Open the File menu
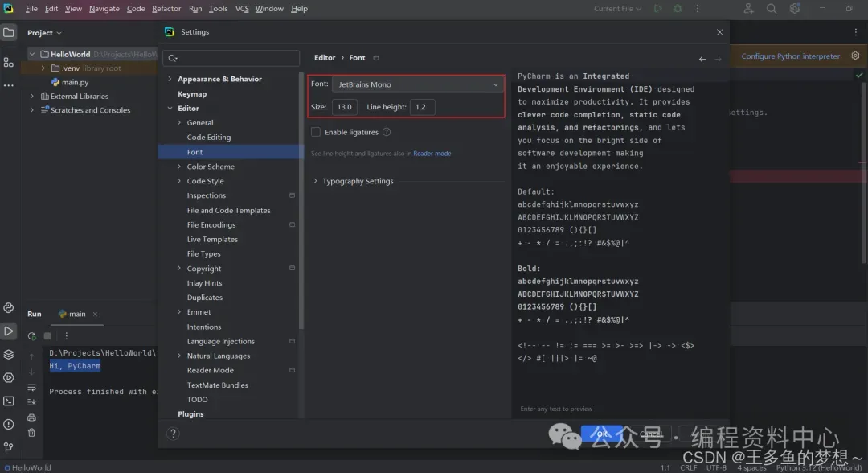The image size is (868, 473). click(x=31, y=8)
